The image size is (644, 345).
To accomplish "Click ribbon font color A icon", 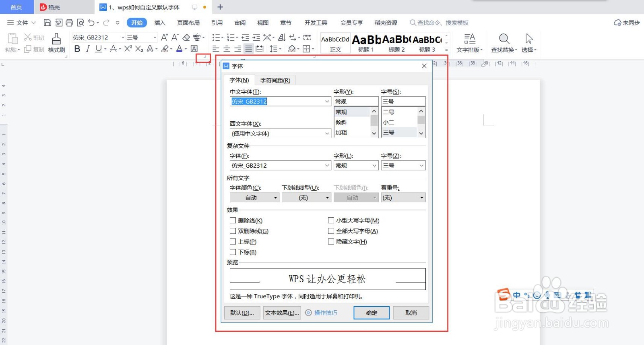I will coord(179,49).
